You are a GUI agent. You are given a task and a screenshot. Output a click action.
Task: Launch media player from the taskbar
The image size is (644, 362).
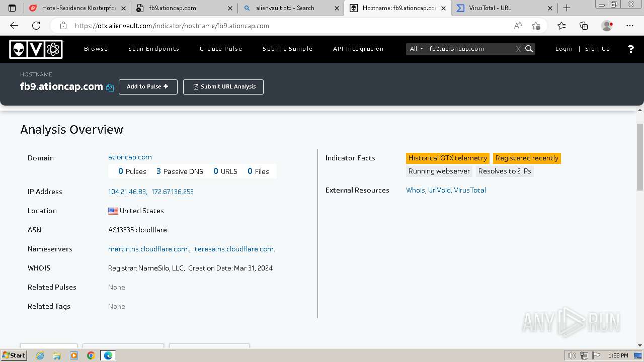click(x=74, y=355)
